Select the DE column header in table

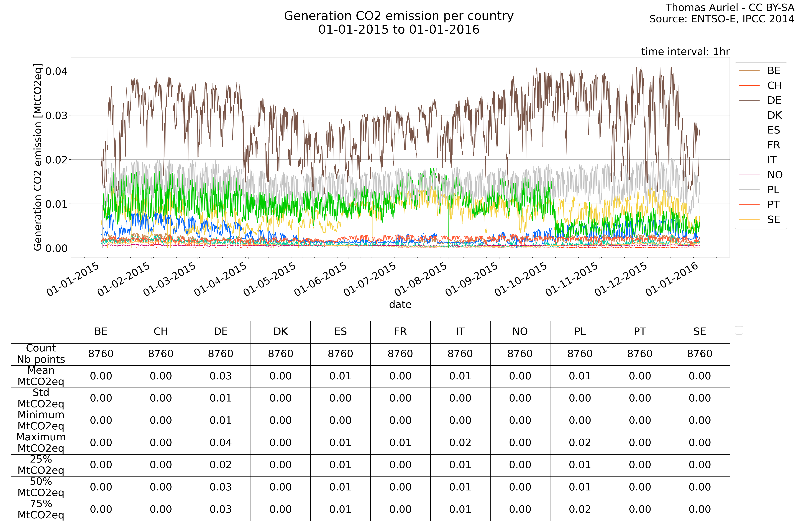click(221, 332)
